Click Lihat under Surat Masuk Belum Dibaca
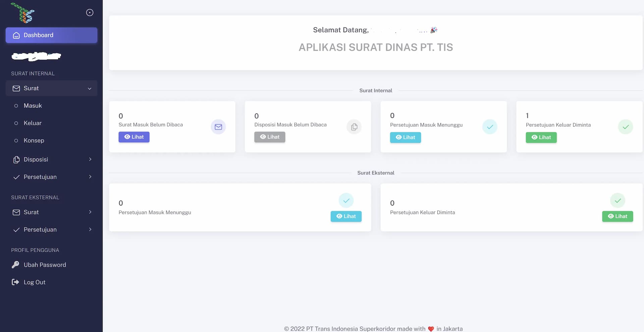The width and height of the screenshot is (644, 332). click(x=134, y=137)
